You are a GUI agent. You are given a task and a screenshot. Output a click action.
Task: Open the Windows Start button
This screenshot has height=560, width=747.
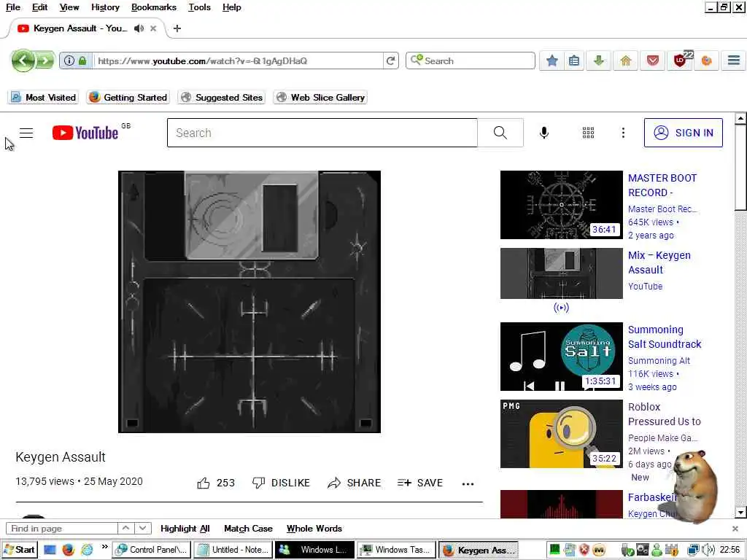pos(20,550)
